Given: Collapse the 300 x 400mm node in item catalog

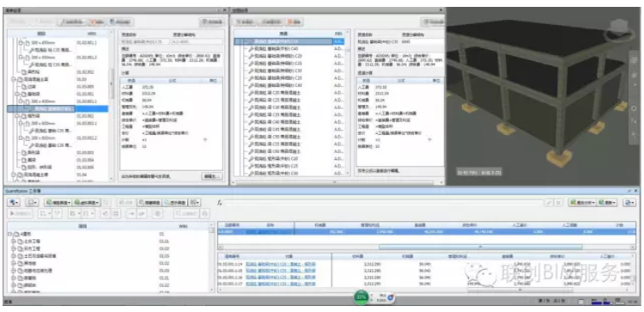Looking at the screenshot, I should click(x=21, y=101).
